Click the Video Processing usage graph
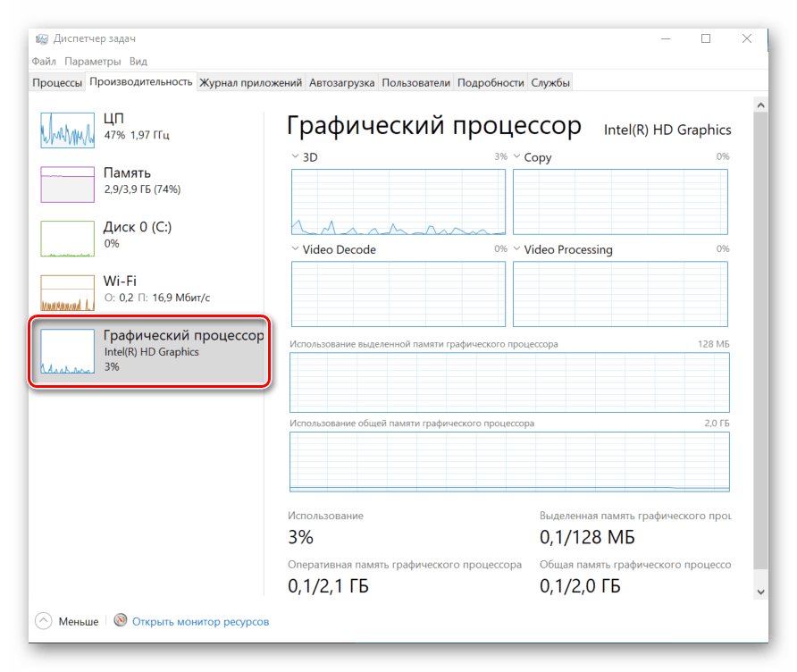The height and width of the screenshot is (672, 797). click(620, 294)
